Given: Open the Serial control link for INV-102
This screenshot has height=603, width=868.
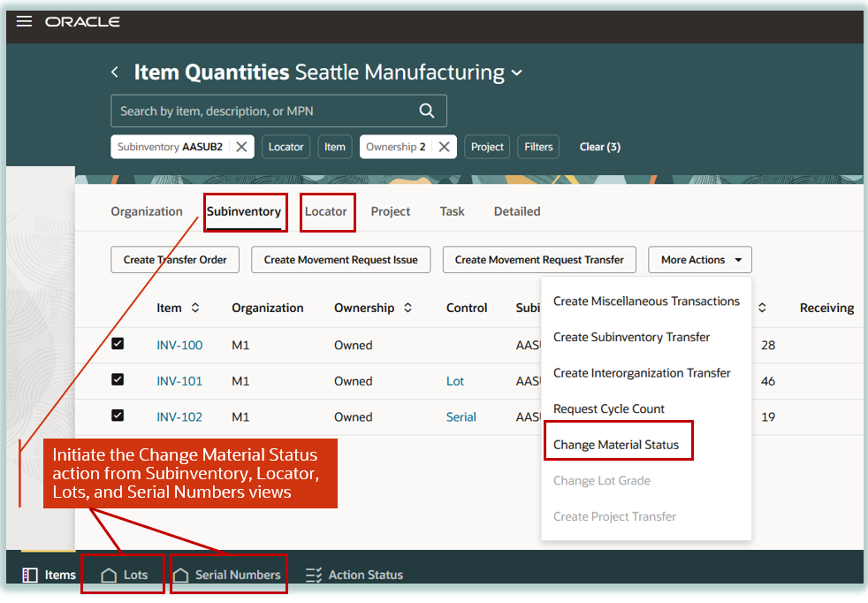Looking at the screenshot, I should point(461,417).
